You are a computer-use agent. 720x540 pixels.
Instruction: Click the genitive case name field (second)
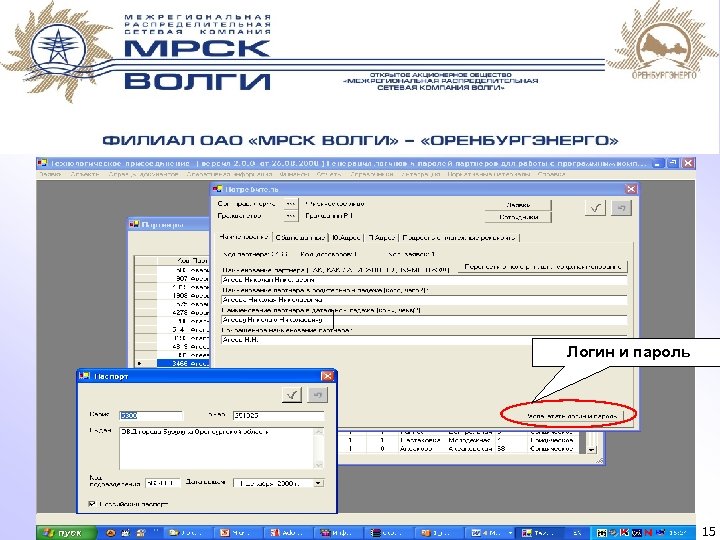click(x=423, y=300)
